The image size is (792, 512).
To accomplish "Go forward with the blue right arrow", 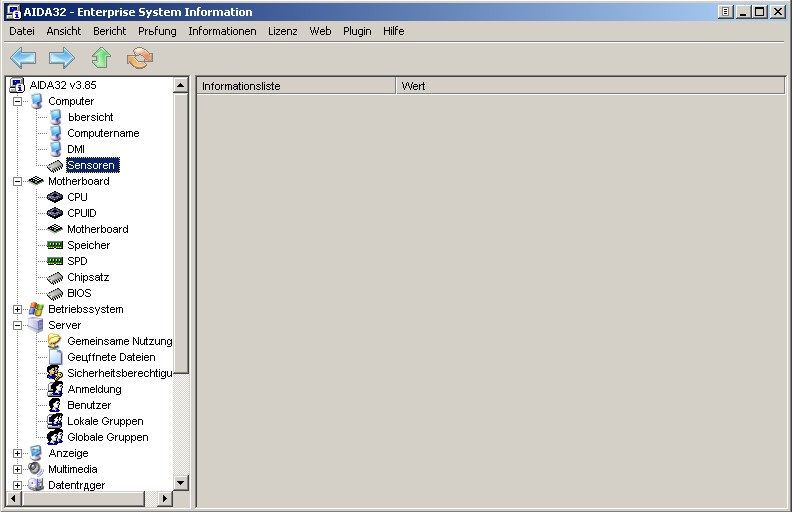I will coord(62,58).
